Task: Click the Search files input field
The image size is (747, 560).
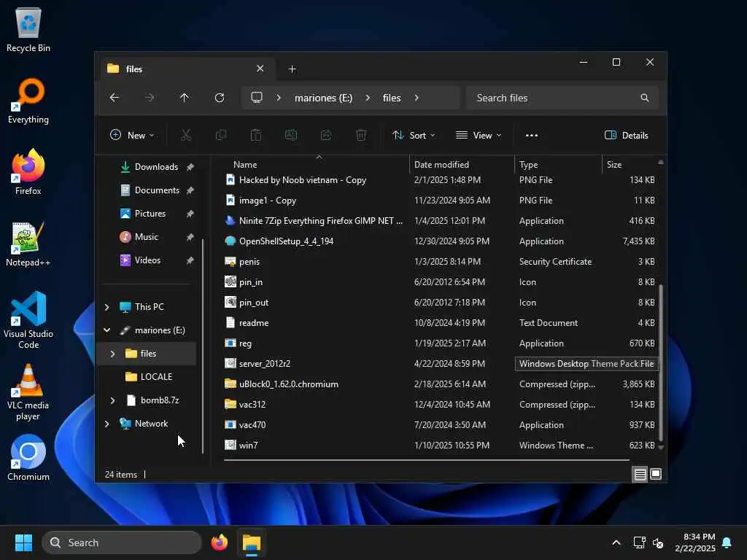Action: point(562,98)
